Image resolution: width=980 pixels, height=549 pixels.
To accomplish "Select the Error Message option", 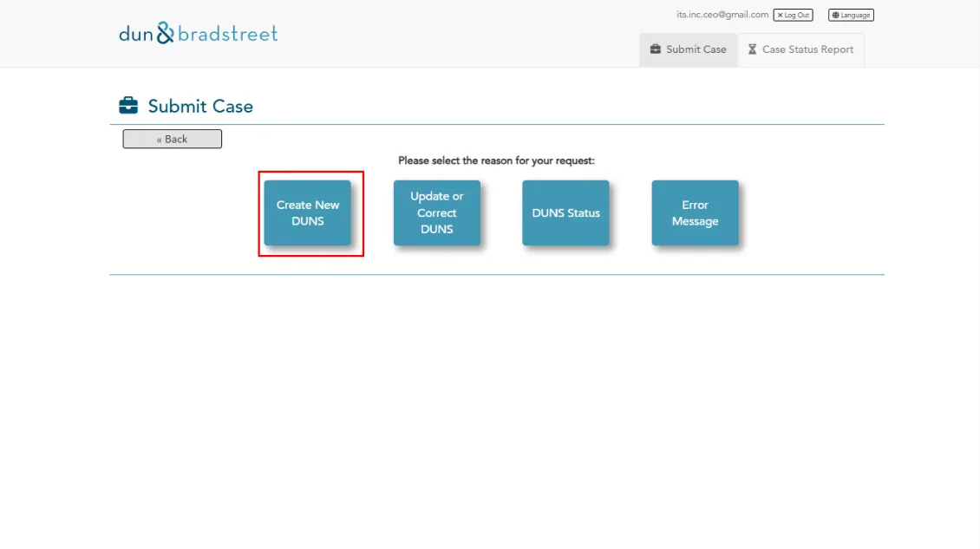I will (x=695, y=213).
